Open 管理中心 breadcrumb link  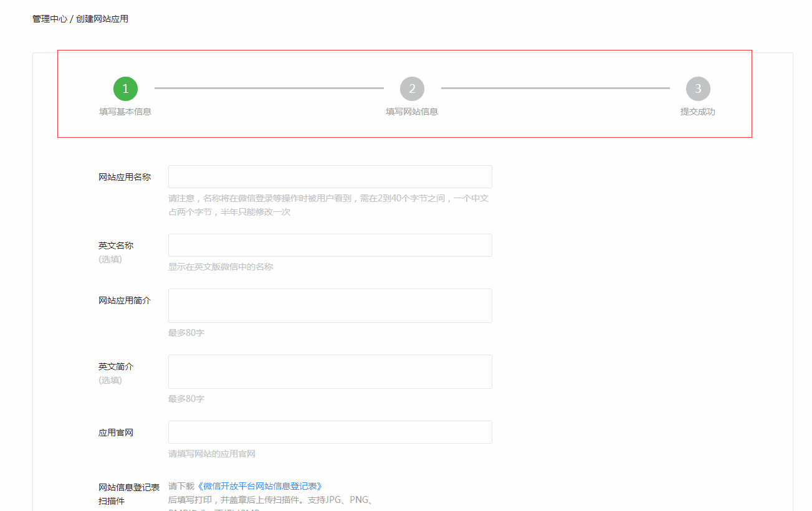point(50,19)
